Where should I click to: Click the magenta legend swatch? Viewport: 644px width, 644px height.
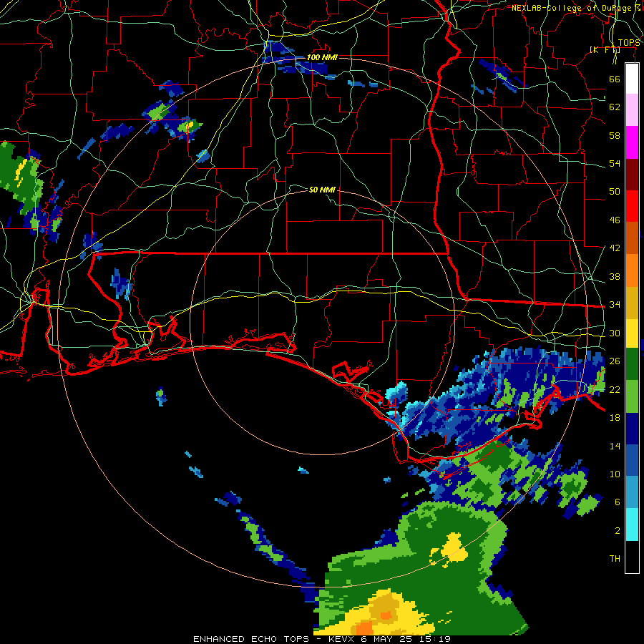pyautogui.click(x=632, y=142)
